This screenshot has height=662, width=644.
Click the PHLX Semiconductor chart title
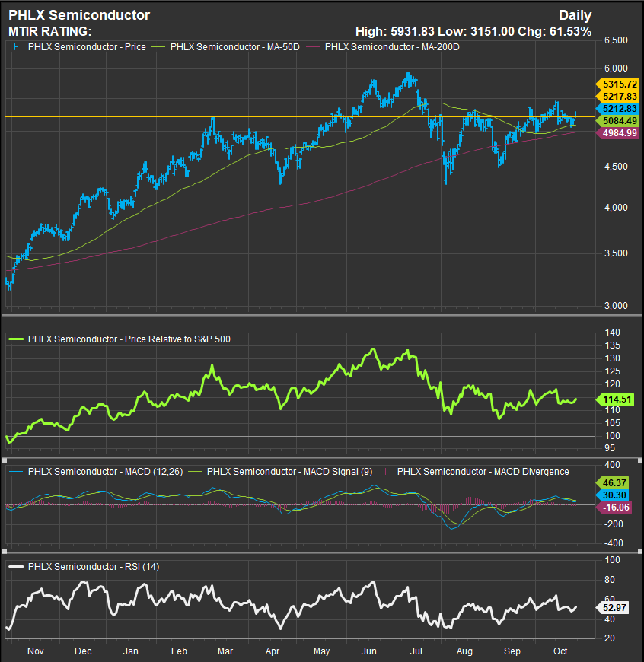(79, 15)
